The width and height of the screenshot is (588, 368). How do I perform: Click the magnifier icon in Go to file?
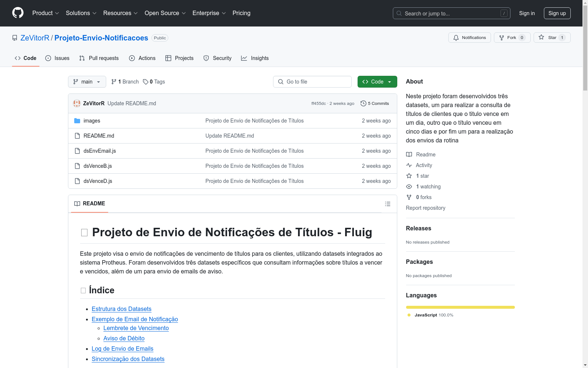tap(281, 82)
